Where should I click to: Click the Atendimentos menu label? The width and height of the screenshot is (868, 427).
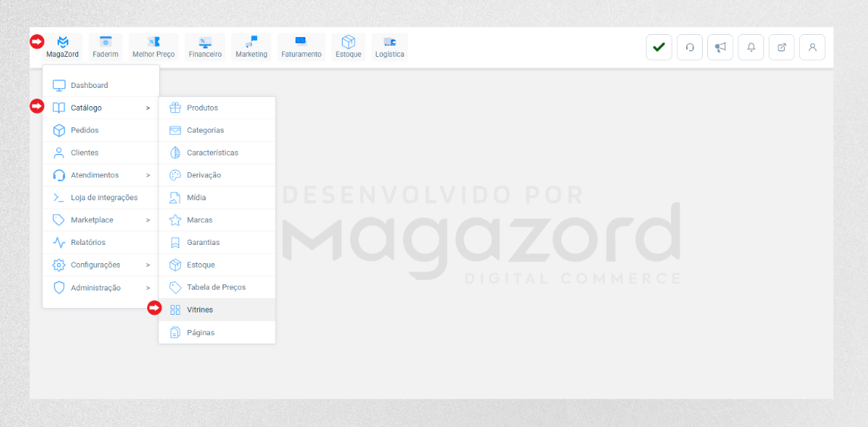tap(95, 175)
